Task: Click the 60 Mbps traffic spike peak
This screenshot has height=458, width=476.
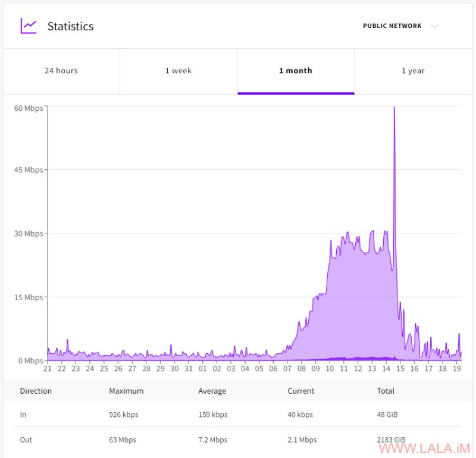Action: tap(394, 108)
